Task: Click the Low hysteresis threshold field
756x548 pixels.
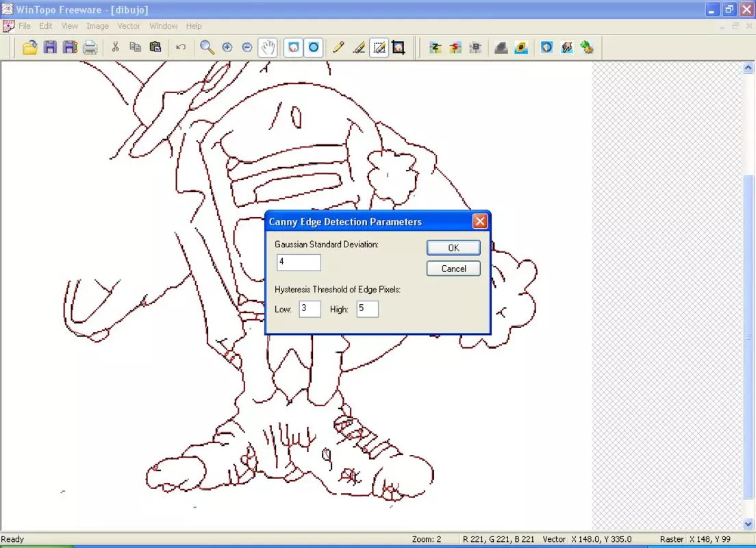Action: pyautogui.click(x=310, y=309)
